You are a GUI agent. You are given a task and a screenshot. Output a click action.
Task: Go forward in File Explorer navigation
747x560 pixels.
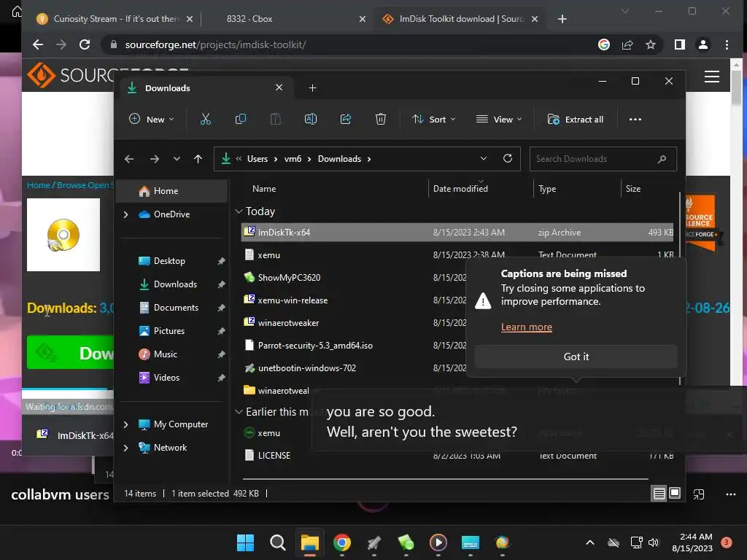tap(155, 159)
